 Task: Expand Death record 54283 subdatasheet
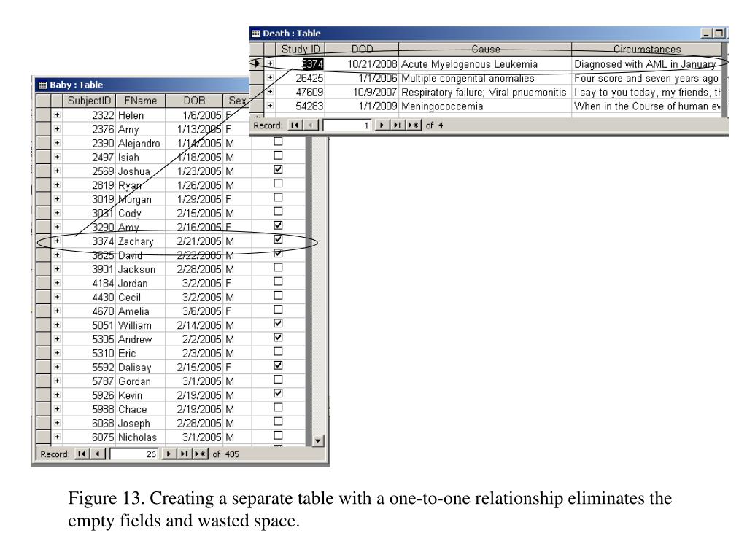270,105
